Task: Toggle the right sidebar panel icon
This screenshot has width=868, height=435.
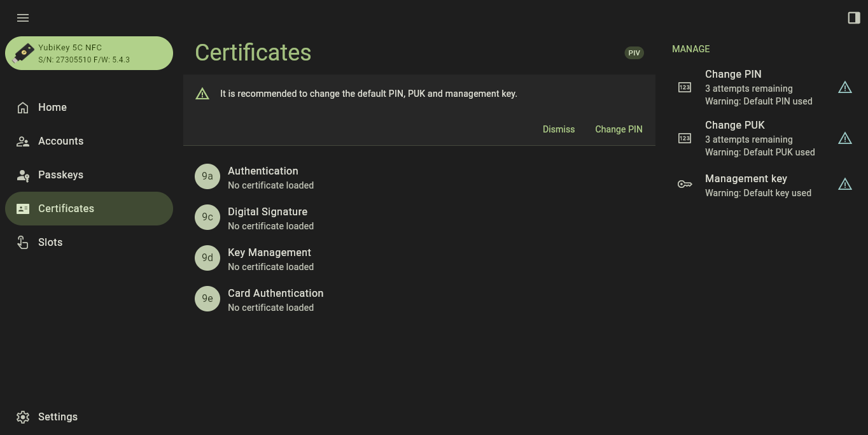Action: pos(854,18)
